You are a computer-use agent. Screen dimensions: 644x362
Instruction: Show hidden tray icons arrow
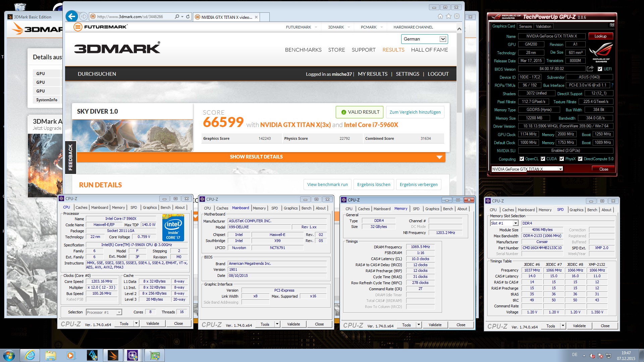tap(584, 356)
